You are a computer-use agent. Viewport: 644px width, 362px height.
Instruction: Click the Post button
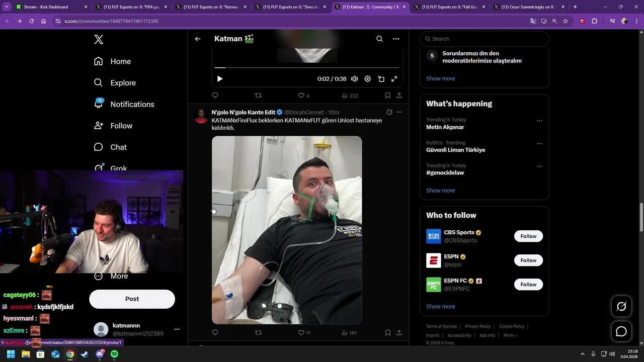[132, 299]
